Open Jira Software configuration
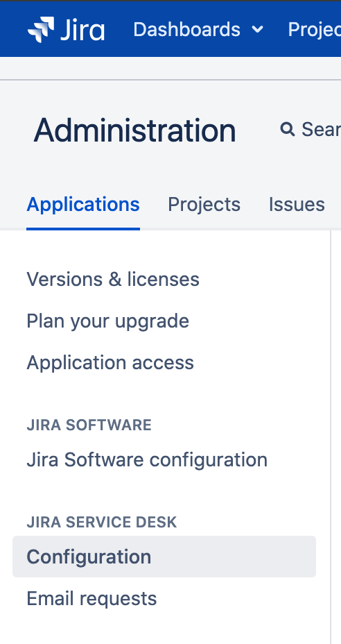 pos(147,459)
